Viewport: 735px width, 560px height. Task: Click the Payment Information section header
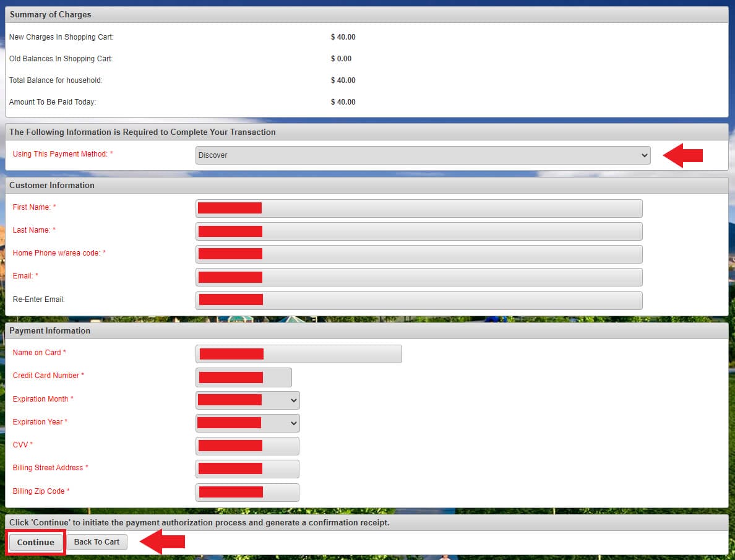pos(49,330)
